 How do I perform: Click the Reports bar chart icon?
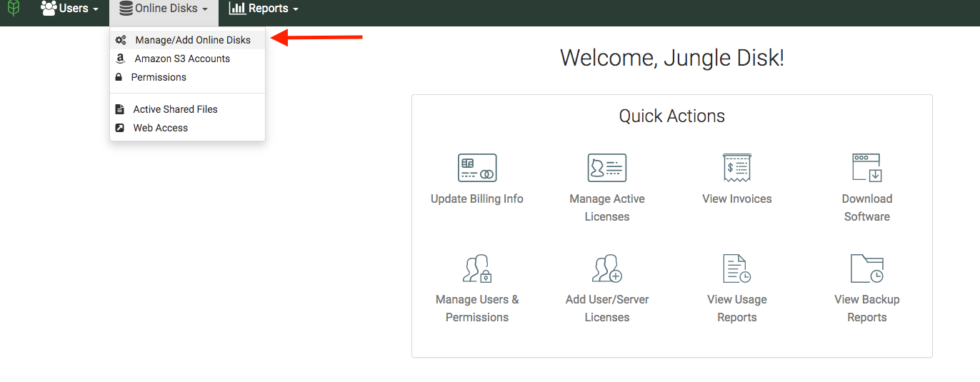tap(237, 9)
